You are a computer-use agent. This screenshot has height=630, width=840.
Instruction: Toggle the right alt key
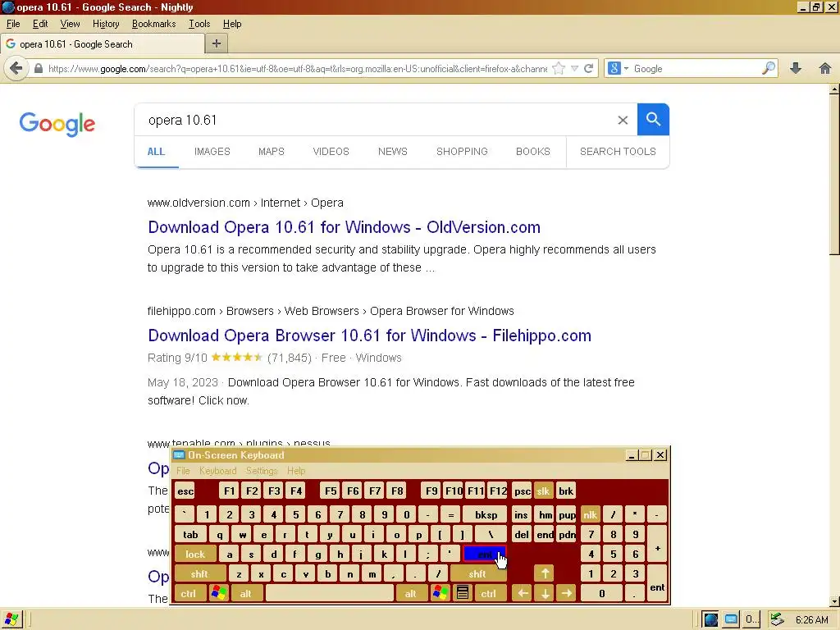(x=411, y=593)
